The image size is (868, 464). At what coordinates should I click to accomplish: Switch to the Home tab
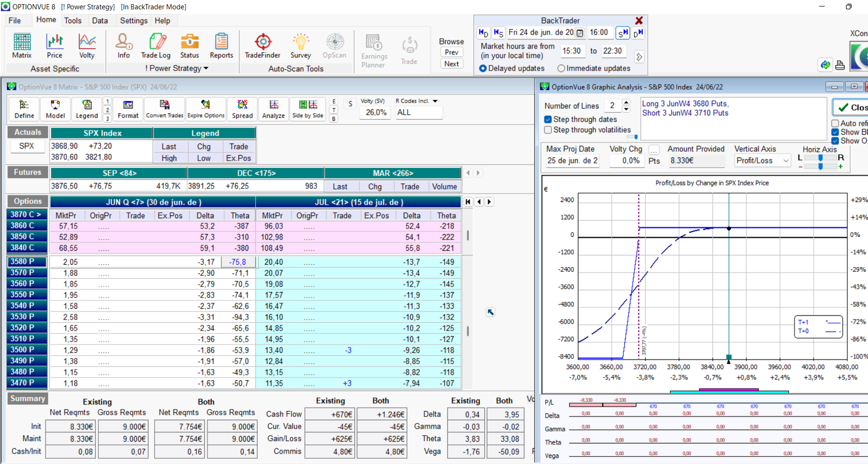pos(46,20)
